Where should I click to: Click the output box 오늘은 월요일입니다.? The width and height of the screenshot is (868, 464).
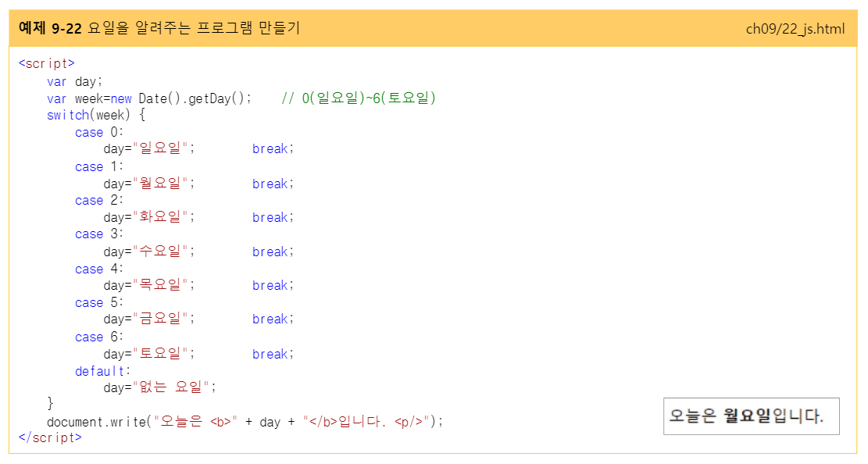point(751,416)
